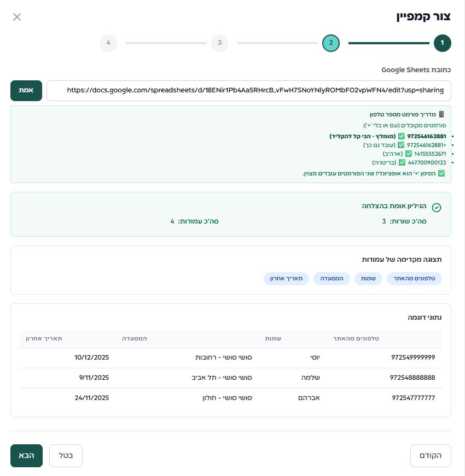
Task: Click the המסעדה column chip
Action: point(332,279)
